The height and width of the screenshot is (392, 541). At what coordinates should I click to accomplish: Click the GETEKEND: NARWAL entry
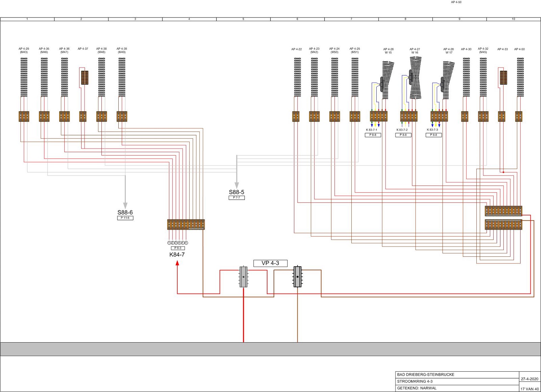click(x=417, y=388)
